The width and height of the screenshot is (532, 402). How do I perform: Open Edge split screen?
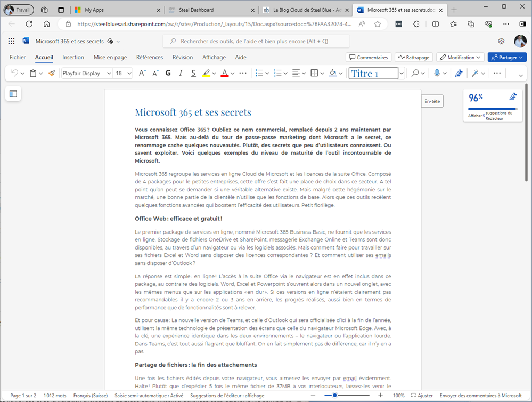click(x=436, y=24)
